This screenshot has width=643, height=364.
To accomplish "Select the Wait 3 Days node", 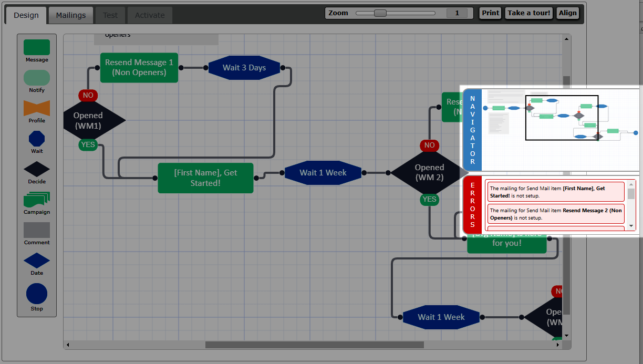I will click(244, 68).
